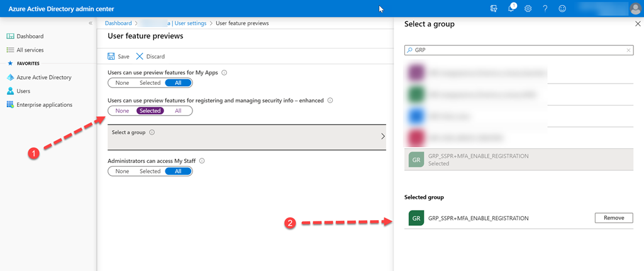Click the info icon next to My Apps
Screen dimensions: 644x271
pyautogui.click(x=225, y=73)
